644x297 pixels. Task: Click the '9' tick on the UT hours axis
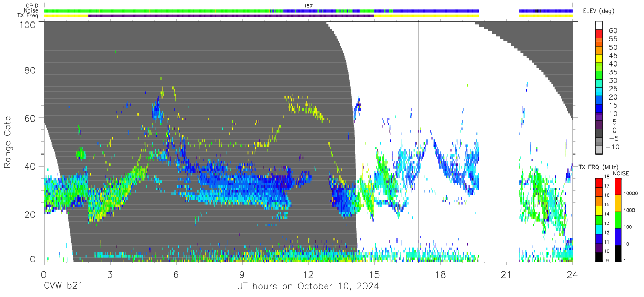pyautogui.click(x=242, y=274)
